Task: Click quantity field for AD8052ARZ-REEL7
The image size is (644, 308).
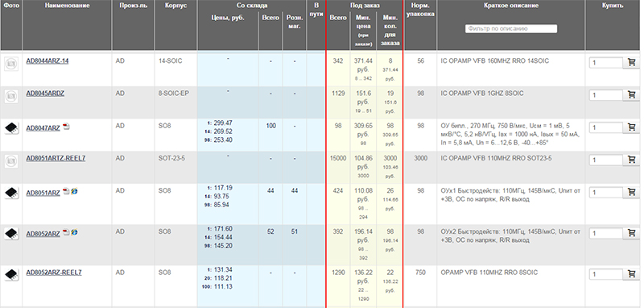Action: tap(606, 274)
